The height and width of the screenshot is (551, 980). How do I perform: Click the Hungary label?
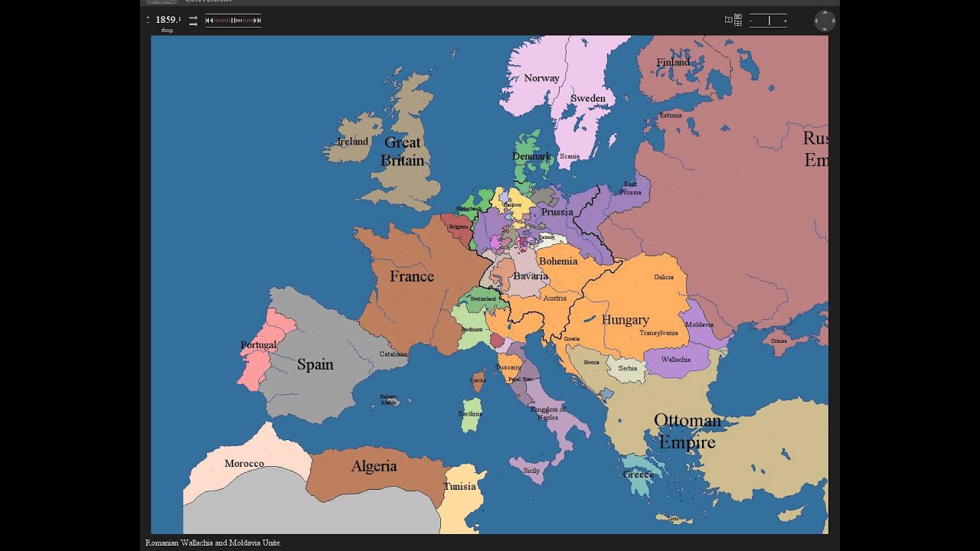(x=626, y=320)
